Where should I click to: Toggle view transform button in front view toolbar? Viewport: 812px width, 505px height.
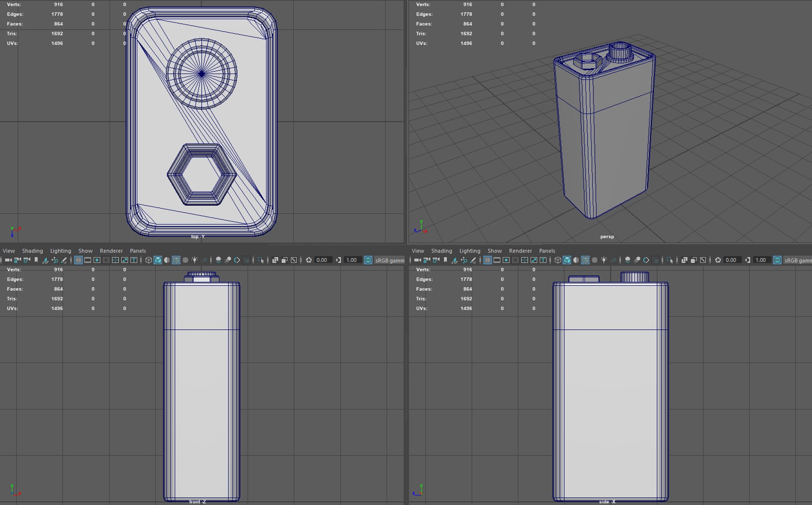(368, 260)
